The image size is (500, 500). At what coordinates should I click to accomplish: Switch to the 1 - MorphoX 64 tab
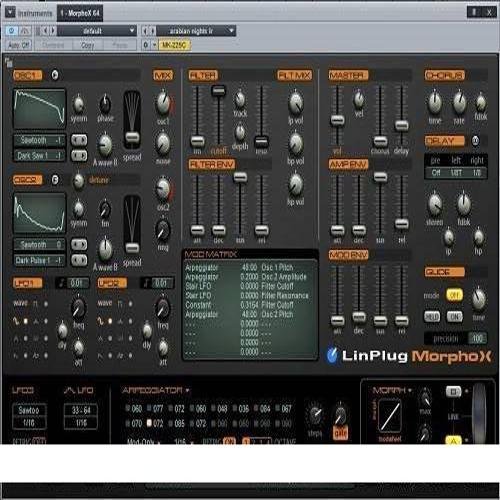80,13
